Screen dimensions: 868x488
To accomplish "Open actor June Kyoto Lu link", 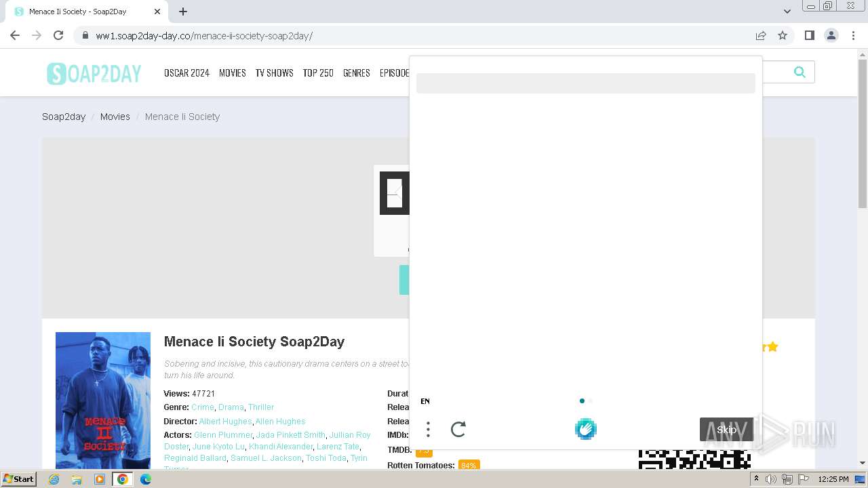I will click(x=218, y=447).
